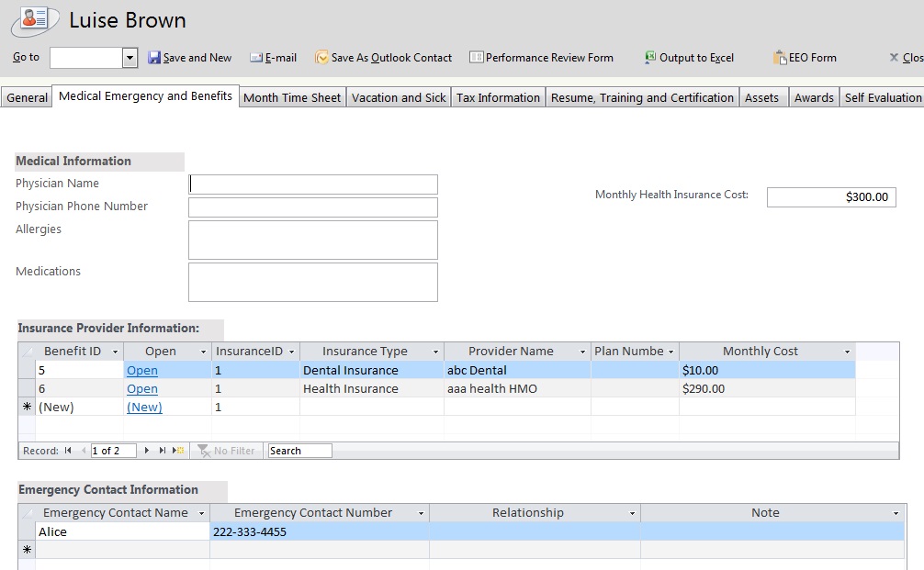Click the E-mail envelope icon
Viewport: 924px width, 570px height.
click(256, 57)
